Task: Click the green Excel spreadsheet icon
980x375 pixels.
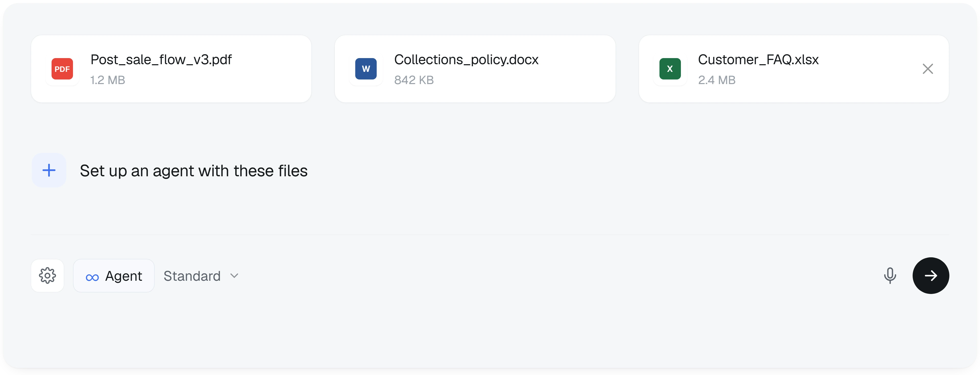Action: 670,69
